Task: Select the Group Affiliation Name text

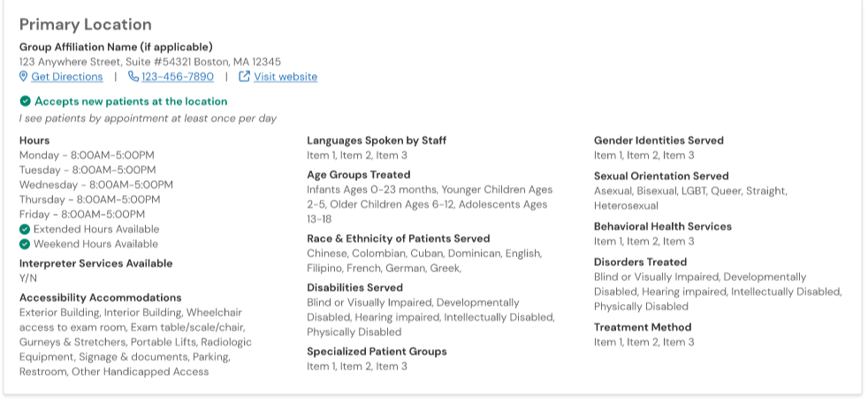Action: pyautogui.click(x=116, y=47)
